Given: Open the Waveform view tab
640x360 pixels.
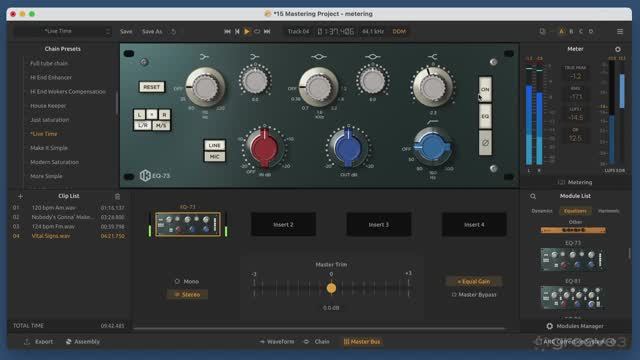Looking at the screenshot, I should pos(277,342).
